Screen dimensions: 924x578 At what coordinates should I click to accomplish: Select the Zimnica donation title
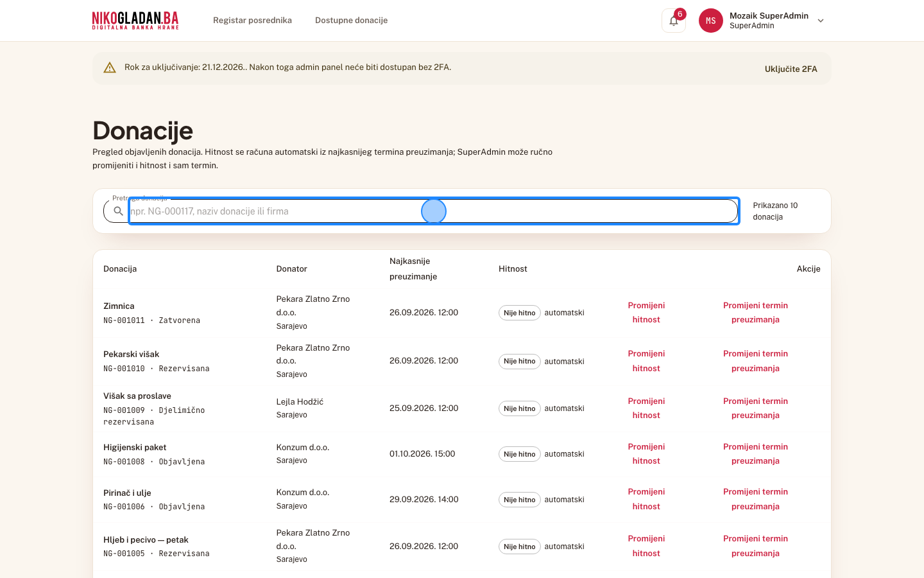[x=119, y=306]
